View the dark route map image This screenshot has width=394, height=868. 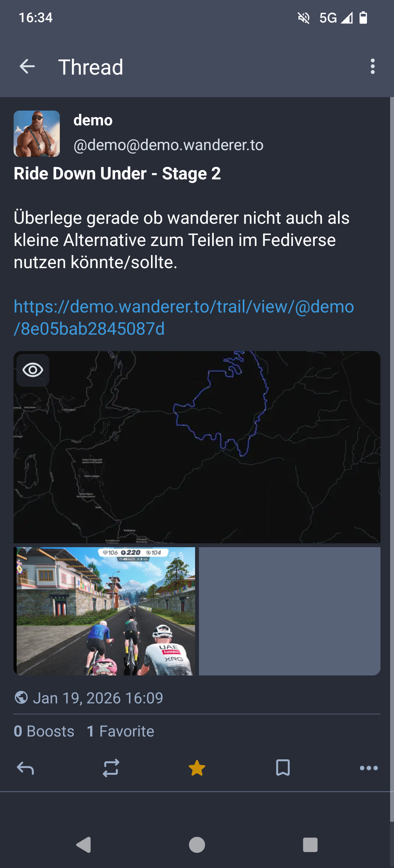197,447
